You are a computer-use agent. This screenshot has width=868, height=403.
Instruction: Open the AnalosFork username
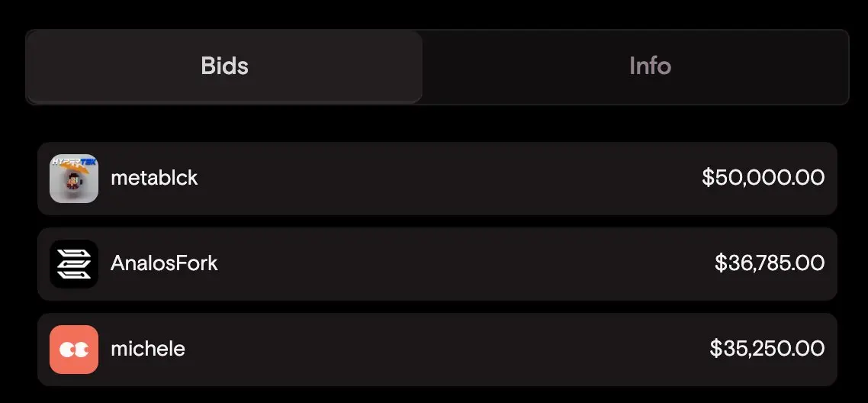[x=165, y=263]
